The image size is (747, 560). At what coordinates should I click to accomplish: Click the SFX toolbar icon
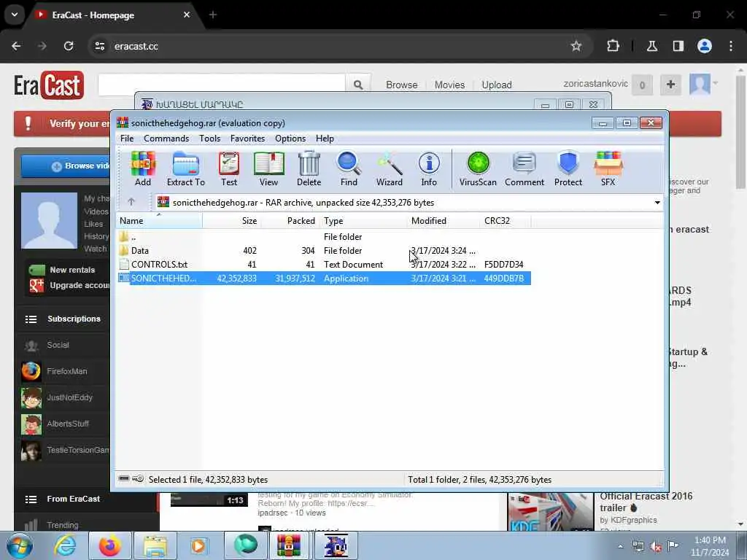(608, 168)
